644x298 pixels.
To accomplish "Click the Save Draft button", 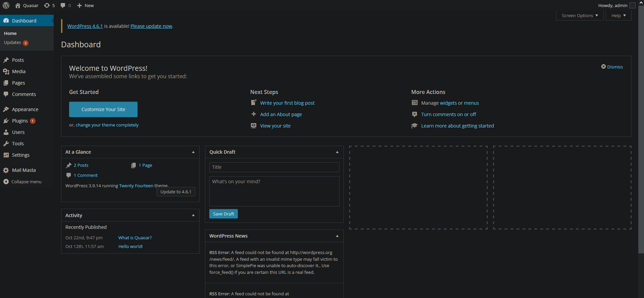I will tap(223, 214).
